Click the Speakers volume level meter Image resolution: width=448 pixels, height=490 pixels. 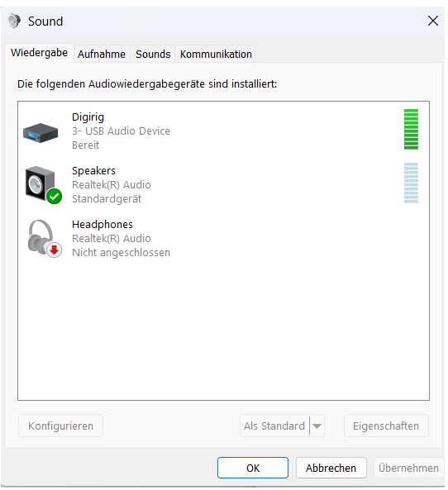pos(411,183)
